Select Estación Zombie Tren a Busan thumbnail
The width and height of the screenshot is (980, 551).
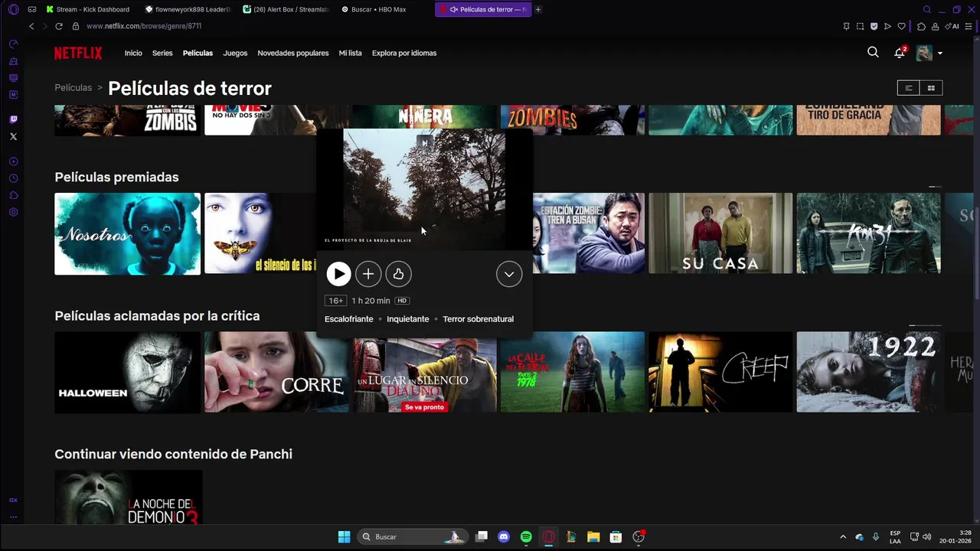588,233
